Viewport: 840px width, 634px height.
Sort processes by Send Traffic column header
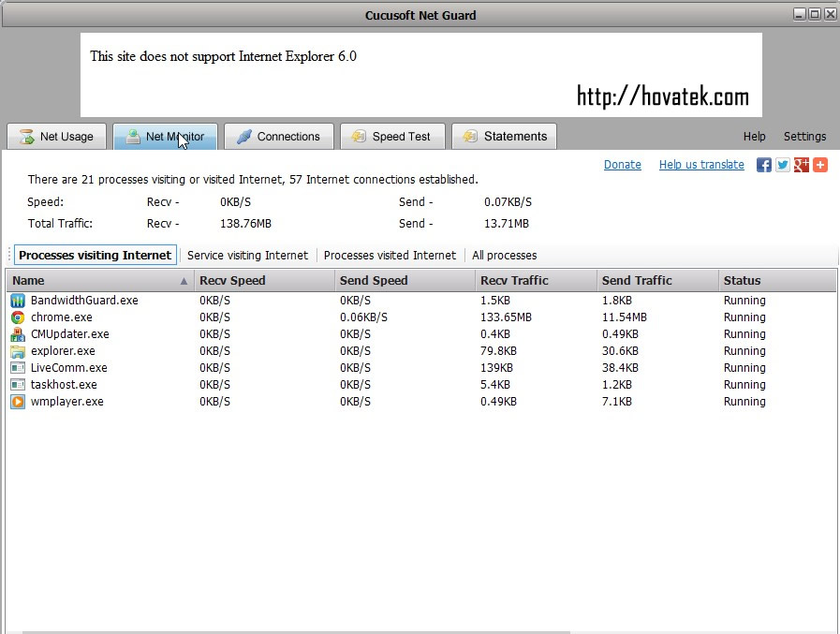[639, 280]
